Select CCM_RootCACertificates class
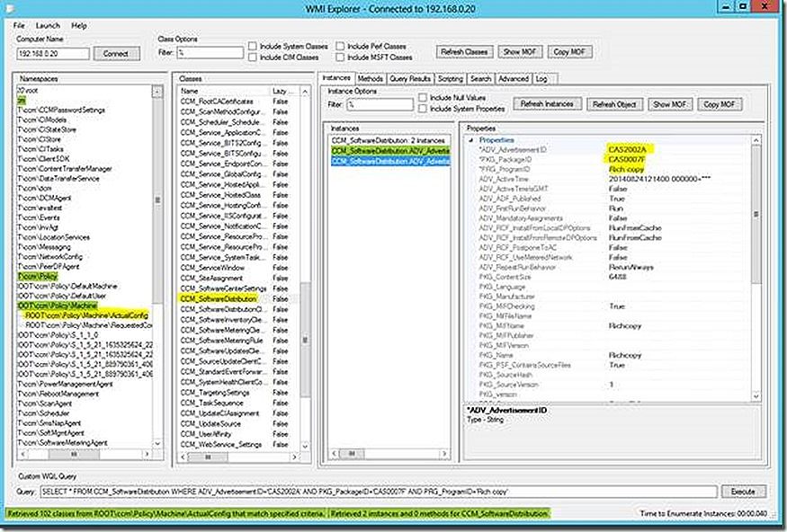Viewport: 787px width, 532px height. pos(217,102)
